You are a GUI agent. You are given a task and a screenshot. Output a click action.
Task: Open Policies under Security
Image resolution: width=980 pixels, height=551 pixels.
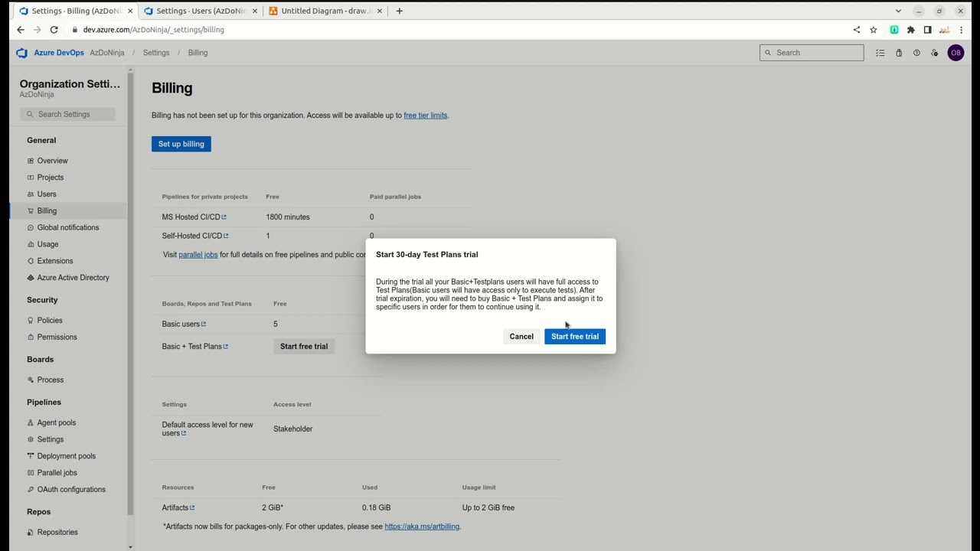pyautogui.click(x=50, y=321)
